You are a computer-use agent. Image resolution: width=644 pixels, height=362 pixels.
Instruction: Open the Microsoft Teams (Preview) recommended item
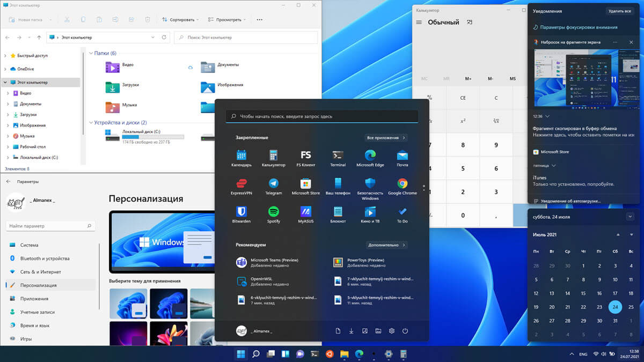[x=276, y=262]
